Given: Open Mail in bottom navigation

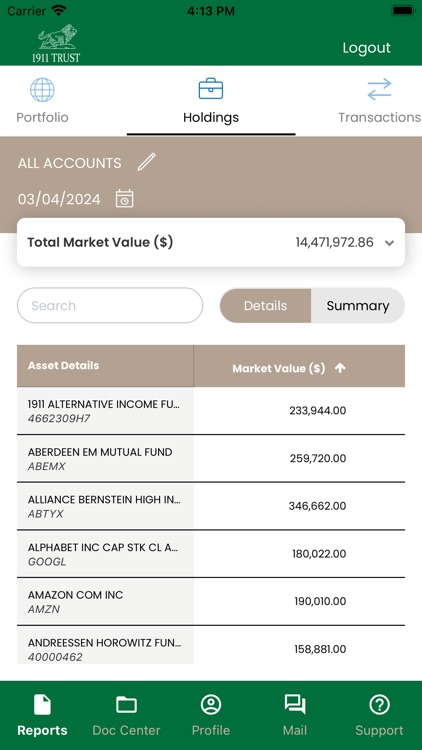Looking at the screenshot, I should [295, 716].
